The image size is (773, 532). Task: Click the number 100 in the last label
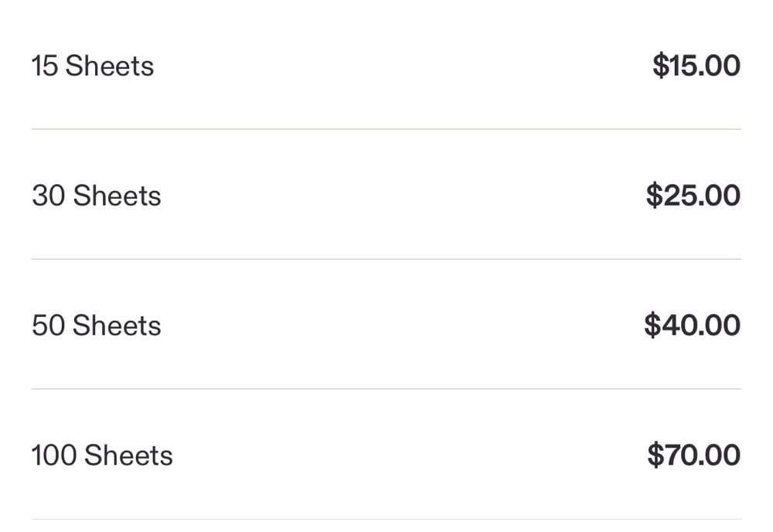coord(54,455)
